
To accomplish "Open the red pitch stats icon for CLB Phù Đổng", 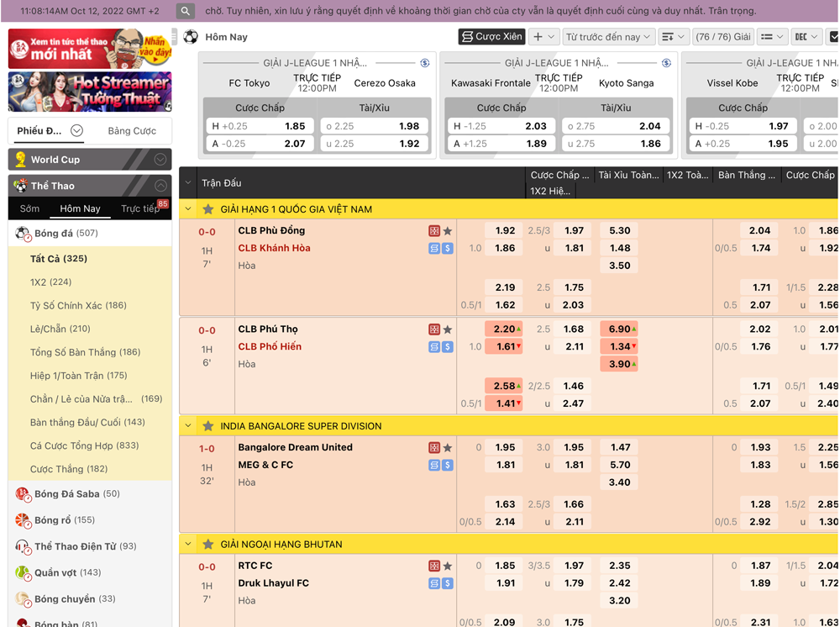I will tap(434, 231).
